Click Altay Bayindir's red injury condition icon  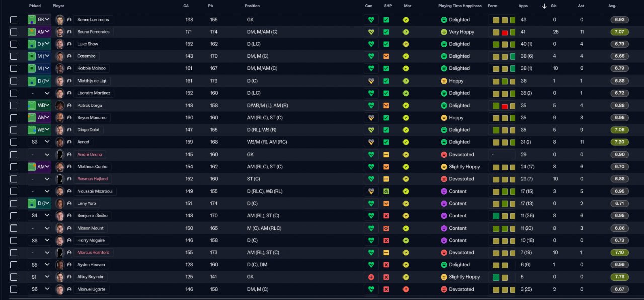[x=371, y=277]
